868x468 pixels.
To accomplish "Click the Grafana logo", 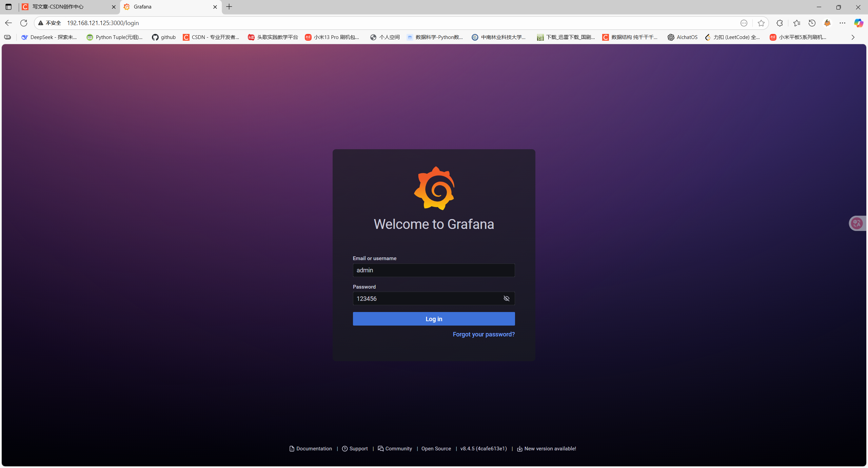I will [434, 188].
